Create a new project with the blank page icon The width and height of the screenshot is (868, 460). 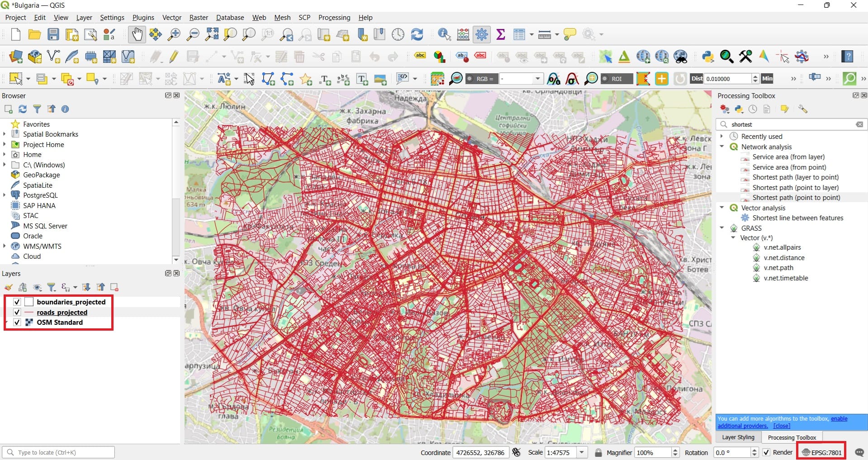[16, 34]
